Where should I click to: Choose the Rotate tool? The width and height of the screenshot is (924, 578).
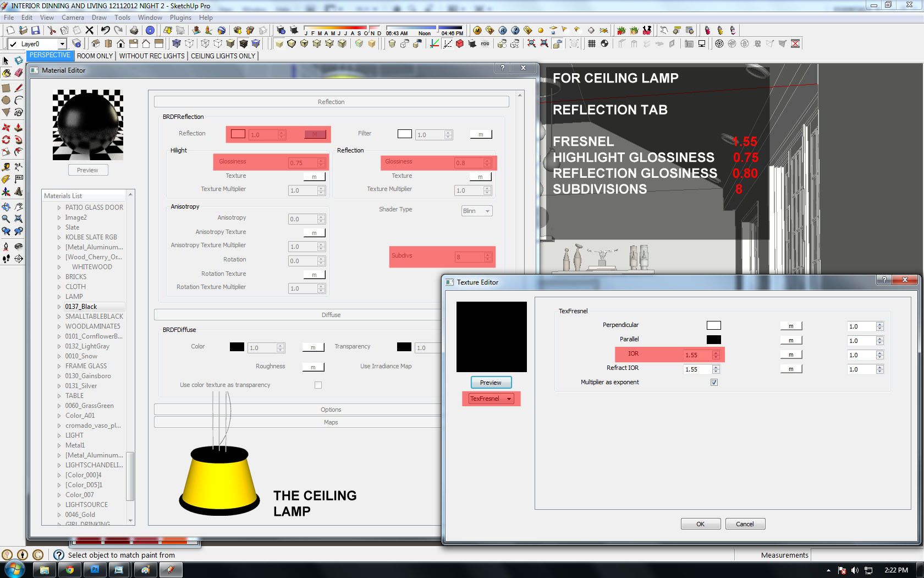(x=6, y=139)
